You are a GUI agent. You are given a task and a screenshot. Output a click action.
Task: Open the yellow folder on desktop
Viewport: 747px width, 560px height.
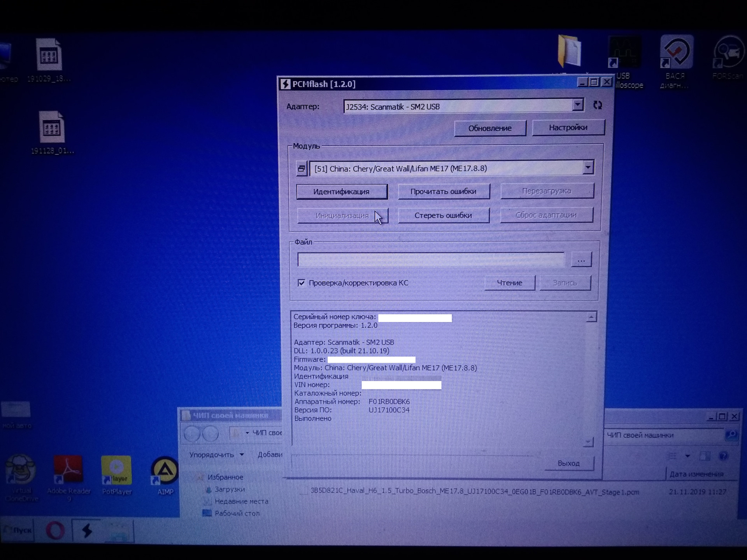click(x=569, y=51)
